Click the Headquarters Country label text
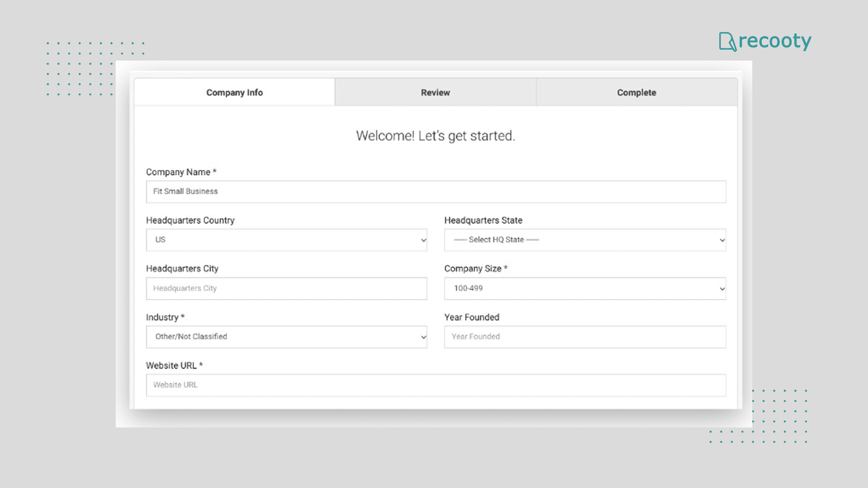Viewport: 868px width, 488px height. click(190, 221)
